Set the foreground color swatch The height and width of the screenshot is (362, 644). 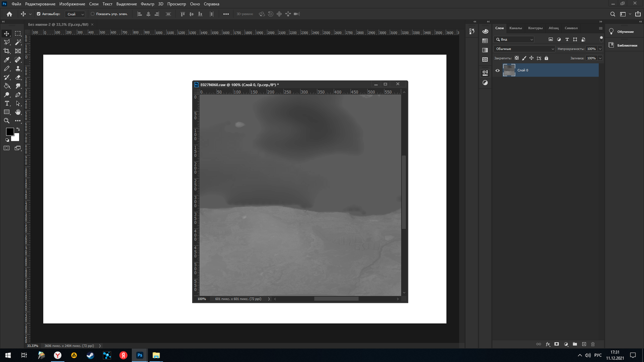click(10, 132)
